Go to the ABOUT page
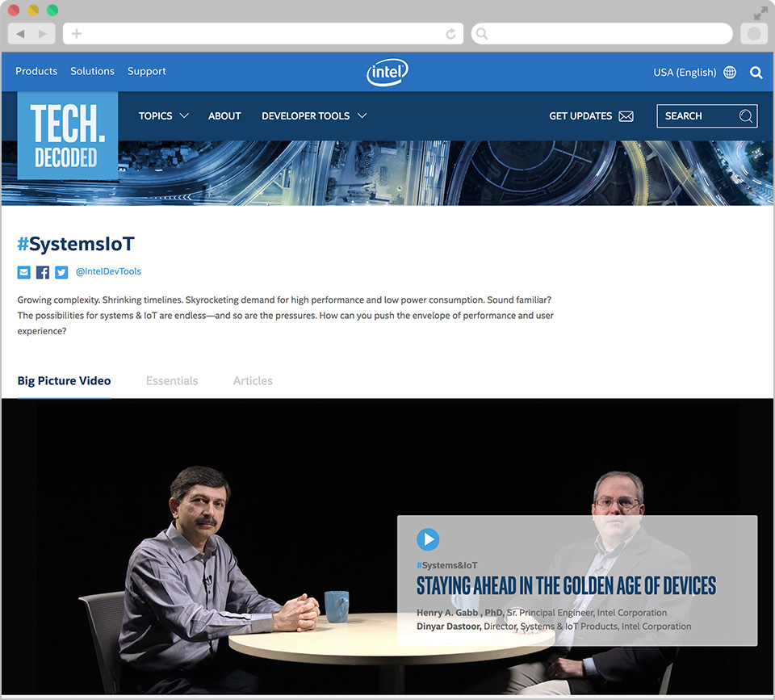Image resolution: width=775 pixels, height=700 pixels. [224, 115]
